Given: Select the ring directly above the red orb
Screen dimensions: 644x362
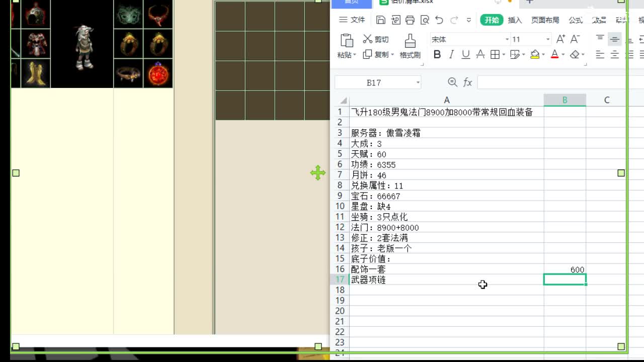Looking at the screenshot, I should [x=158, y=43].
